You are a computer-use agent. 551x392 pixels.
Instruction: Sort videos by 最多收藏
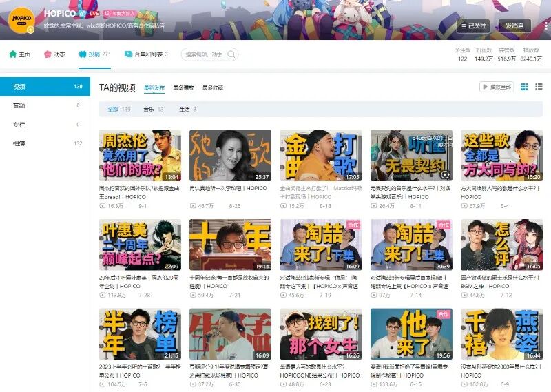[x=213, y=87]
